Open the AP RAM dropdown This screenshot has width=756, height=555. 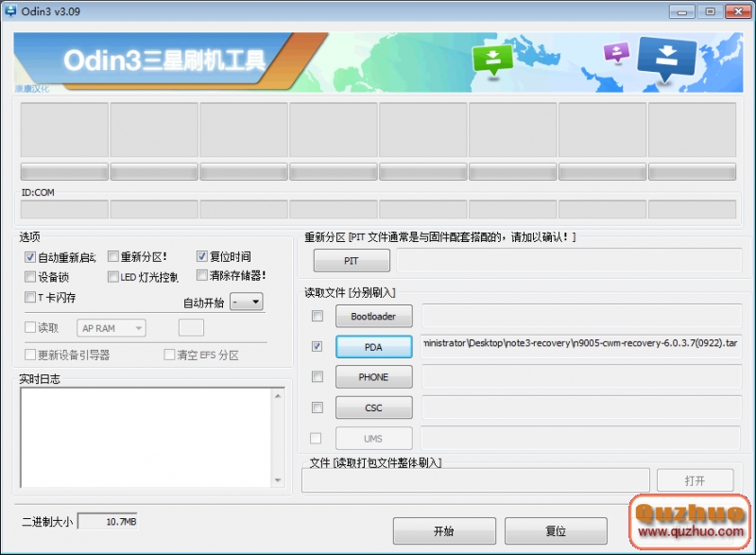(x=112, y=328)
